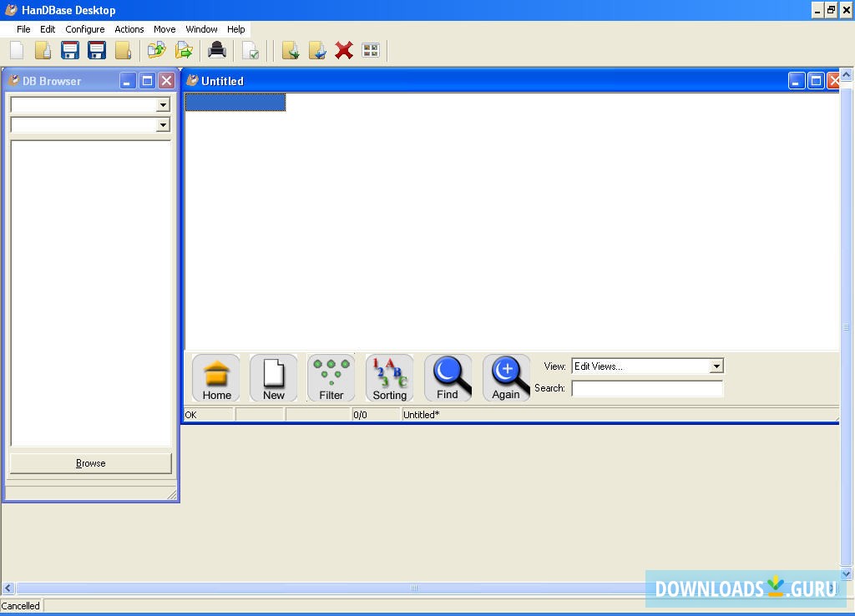
Task: Click inside the Search text field
Action: click(x=647, y=388)
